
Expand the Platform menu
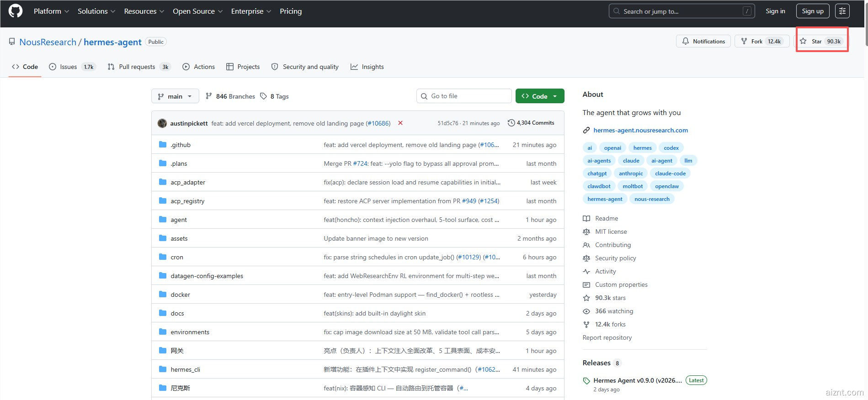[x=51, y=11]
